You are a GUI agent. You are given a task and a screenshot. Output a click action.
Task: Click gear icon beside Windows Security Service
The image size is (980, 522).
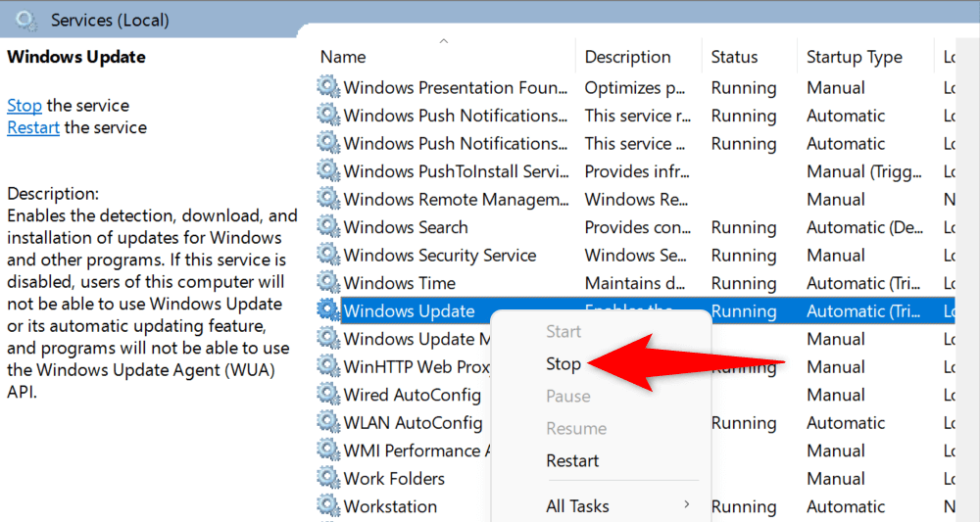click(x=328, y=255)
